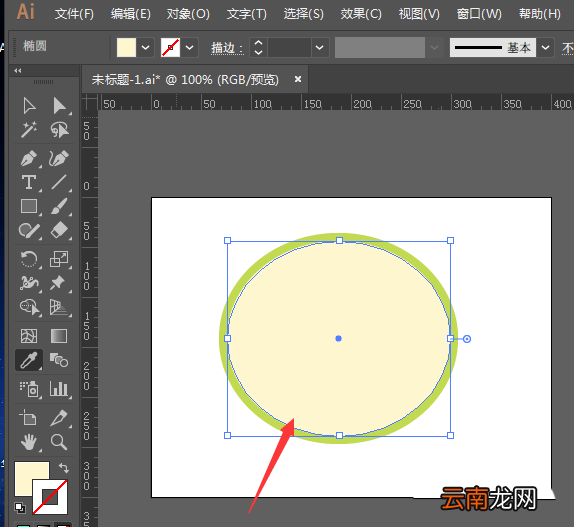Open the 文件(F) menu
Screen dimensions: 574x527
pos(74,14)
